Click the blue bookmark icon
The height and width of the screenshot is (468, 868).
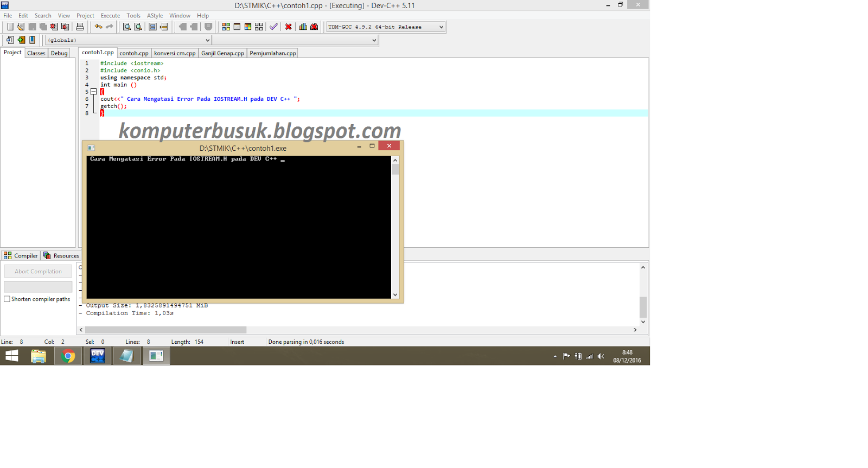click(33, 40)
